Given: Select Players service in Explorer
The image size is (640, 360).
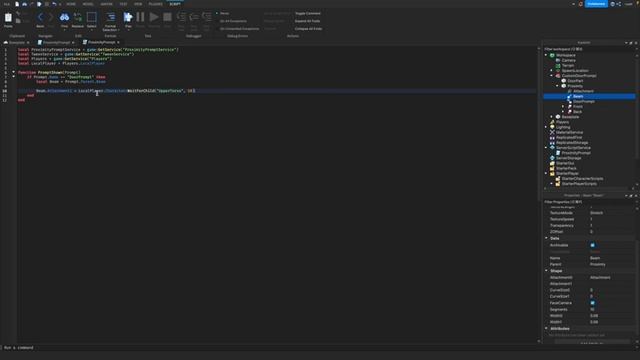Looking at the screenshot, I should [562, 122].
